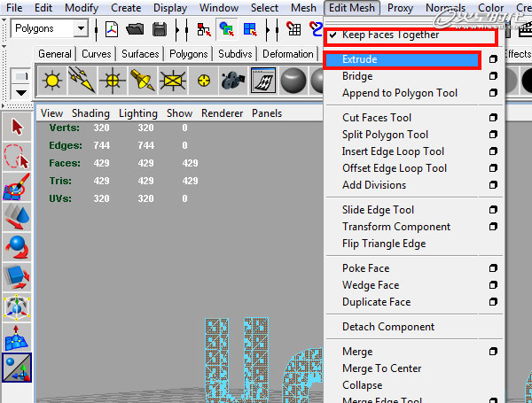This screenshot has height=403, width=532.
Task: Toggle snap to grids magnet icon
Action: [293, 29]
